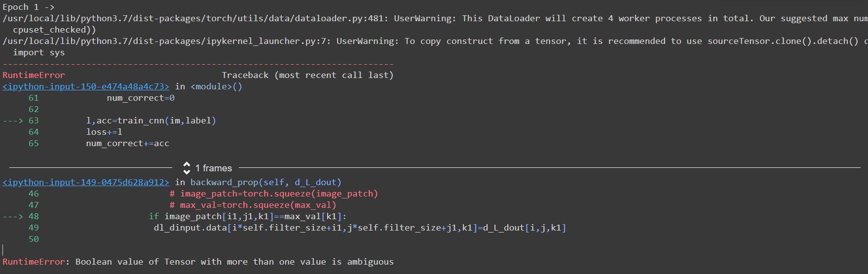Screen dimensions: 868x274
Task: Click the dl_dinput.data assignment on line 49
Action: coord(360,228)
